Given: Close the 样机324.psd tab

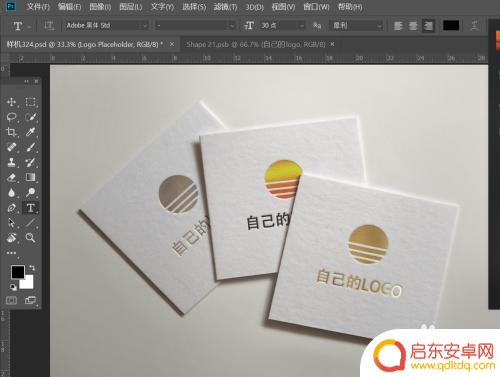Looking at the screenshot, I should point(172,44).
